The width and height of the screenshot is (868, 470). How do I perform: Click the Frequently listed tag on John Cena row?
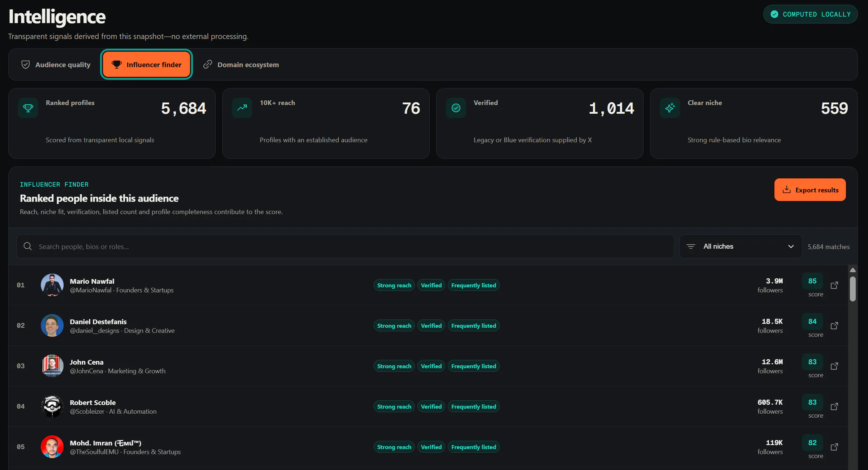coord(474,366)
